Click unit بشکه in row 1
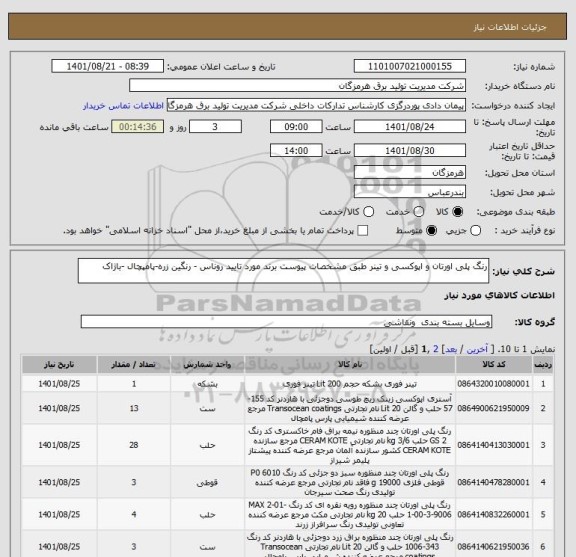 [x=207, y=384]
